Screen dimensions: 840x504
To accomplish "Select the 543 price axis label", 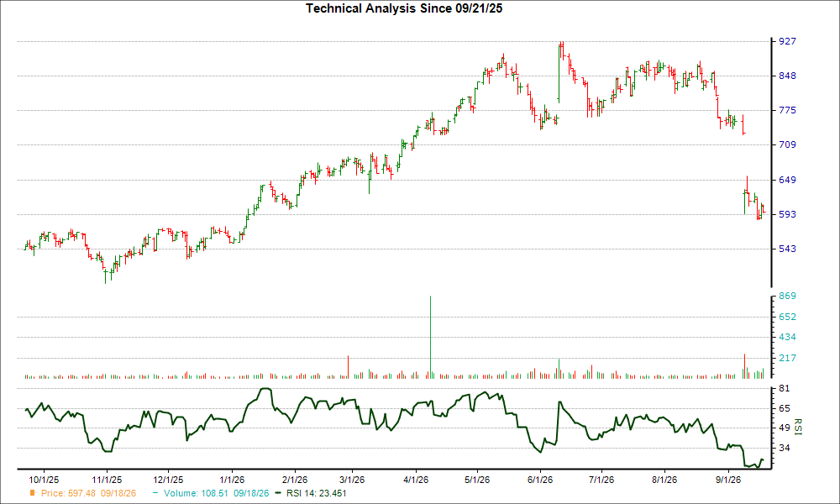I will (x=788, y=249).
